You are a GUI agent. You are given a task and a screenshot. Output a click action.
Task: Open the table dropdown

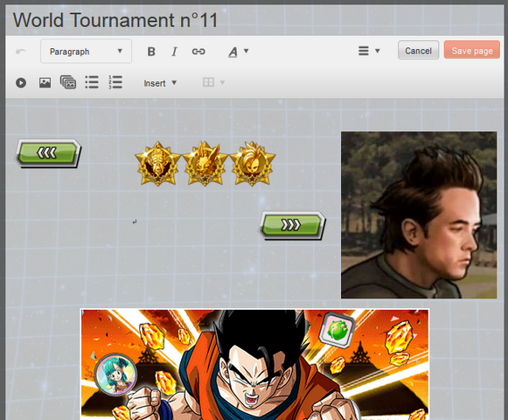(213, 82)
